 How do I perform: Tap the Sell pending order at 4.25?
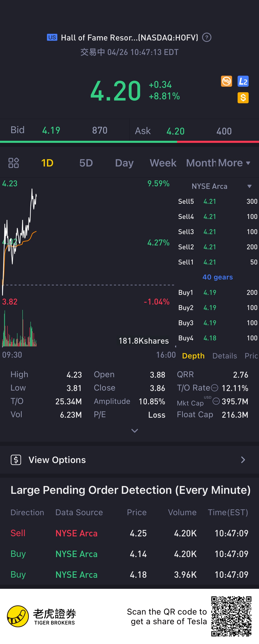tap(129, 533)
